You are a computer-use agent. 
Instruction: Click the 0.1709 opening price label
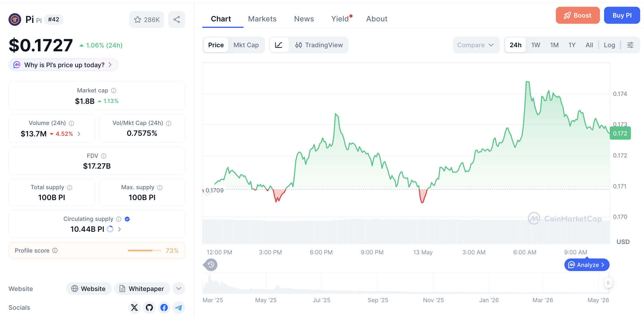214,190
